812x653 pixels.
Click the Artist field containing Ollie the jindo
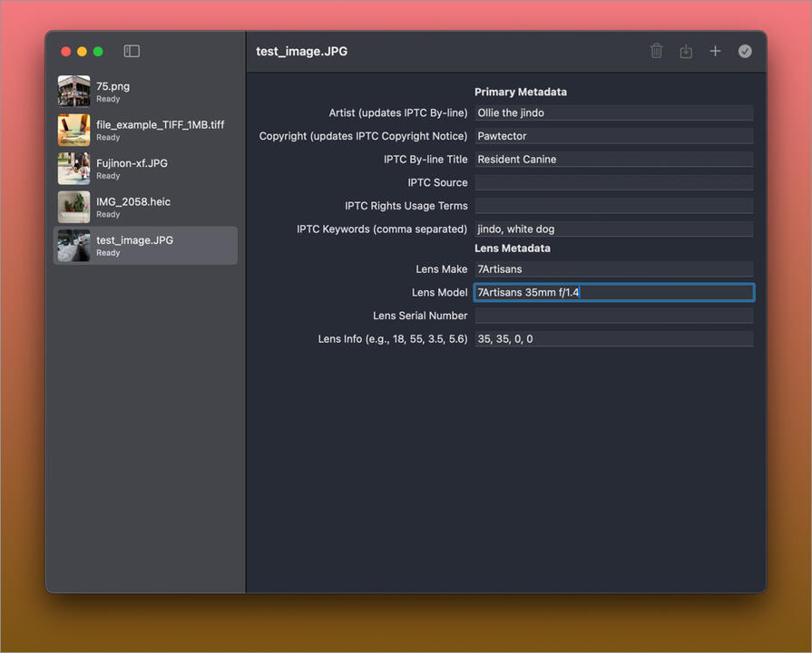click(x=613, y=113)
